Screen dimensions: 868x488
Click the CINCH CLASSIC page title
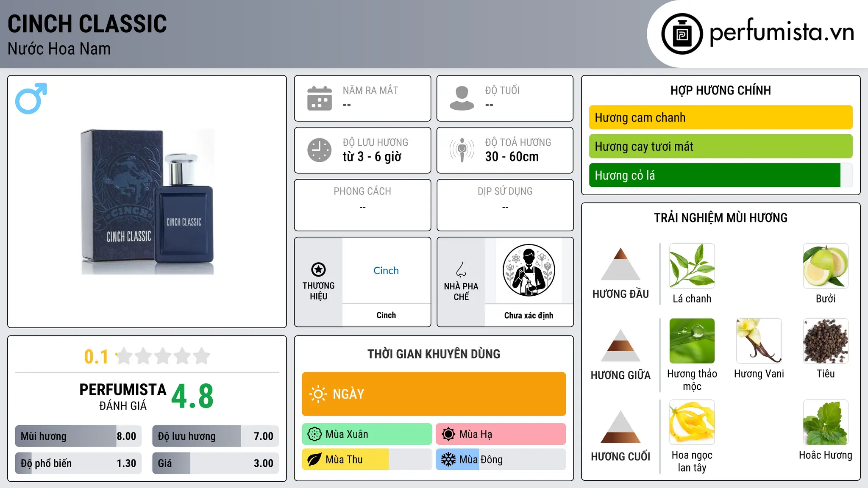87,24
